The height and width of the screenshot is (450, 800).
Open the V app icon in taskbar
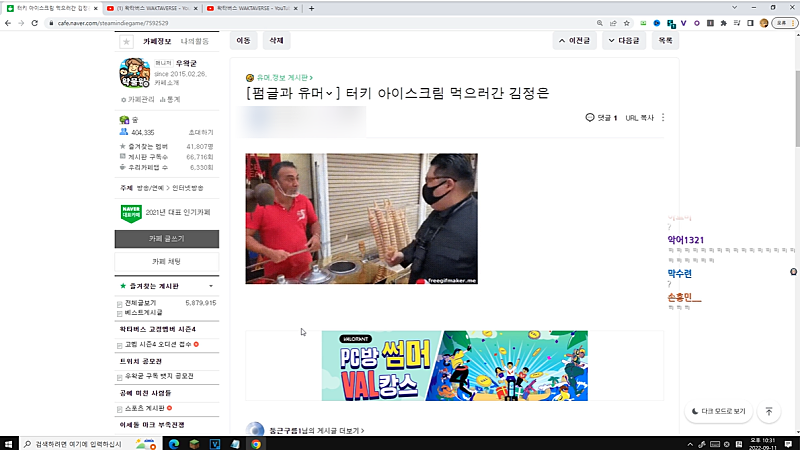tap(215, 444)
